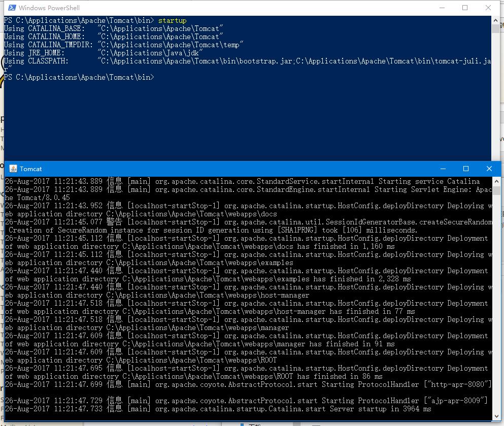
Task: Click the PowerShell icon in the title bar
Action: (x=12, y=8)
